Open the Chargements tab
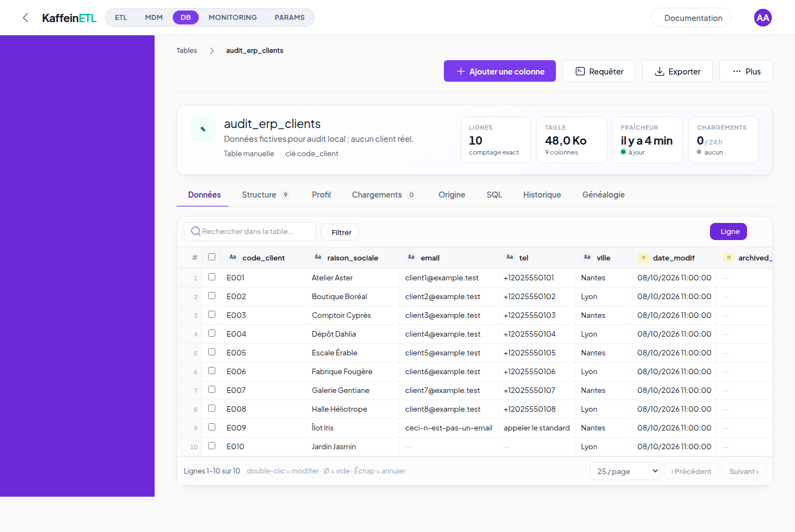This screenshot has width=795, height=532. coord(384,195)
